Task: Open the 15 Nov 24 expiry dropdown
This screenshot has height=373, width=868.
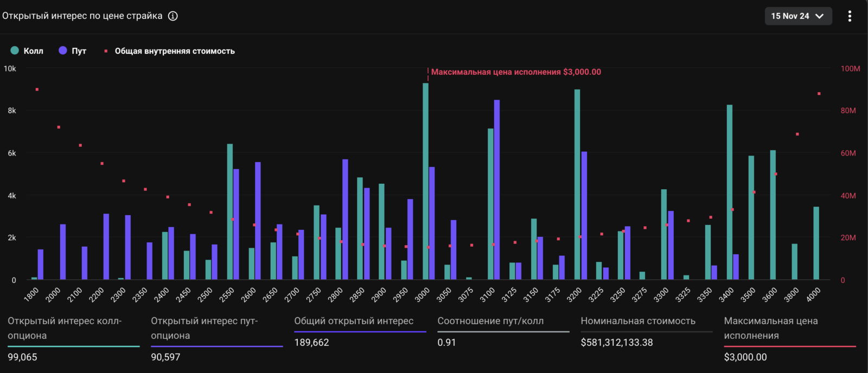Action: pyautogui.click(x=798, y=16)
